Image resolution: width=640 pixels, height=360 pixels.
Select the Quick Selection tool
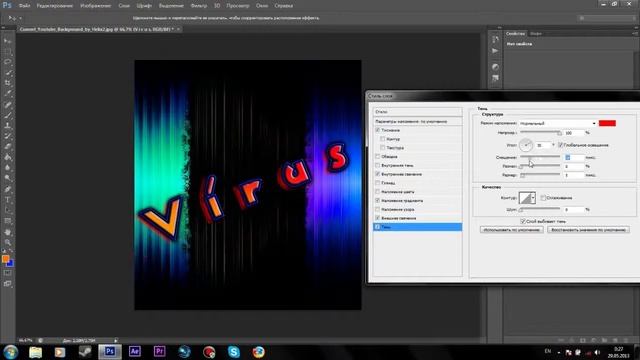click(8, 73)
